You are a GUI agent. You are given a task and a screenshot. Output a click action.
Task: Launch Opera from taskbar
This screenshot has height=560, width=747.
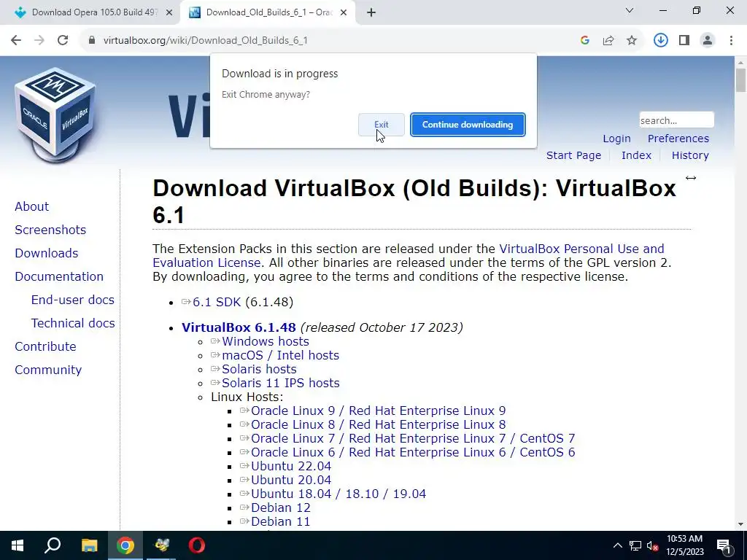pos(197,545)
